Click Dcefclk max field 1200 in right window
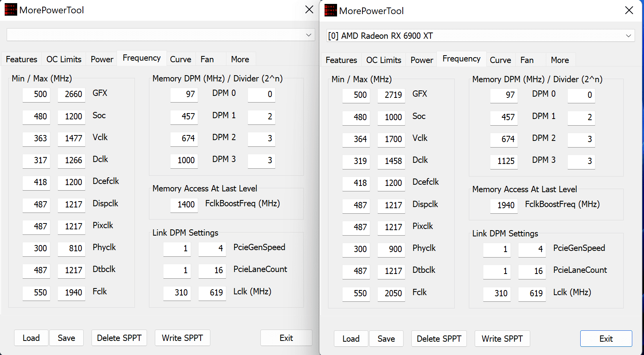 391,183
